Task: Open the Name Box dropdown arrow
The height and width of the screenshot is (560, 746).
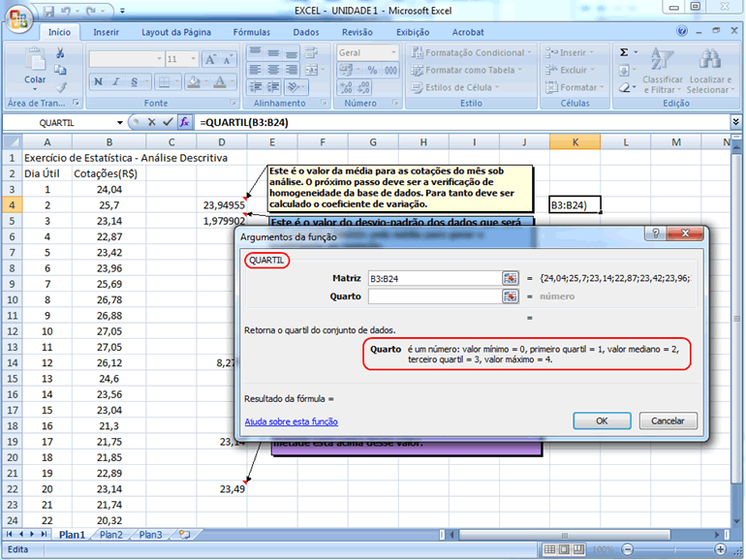Action: coord(120,123)
